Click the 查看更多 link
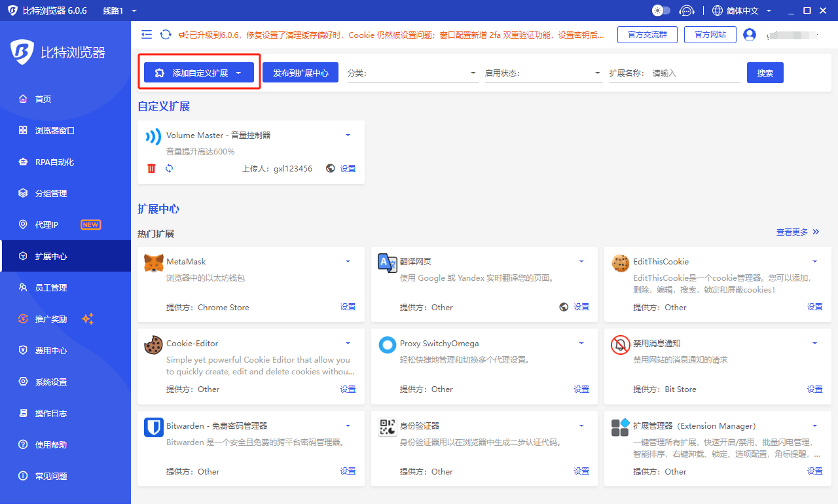Viewport: 838px width, 504px height. [x=798, y=232]
